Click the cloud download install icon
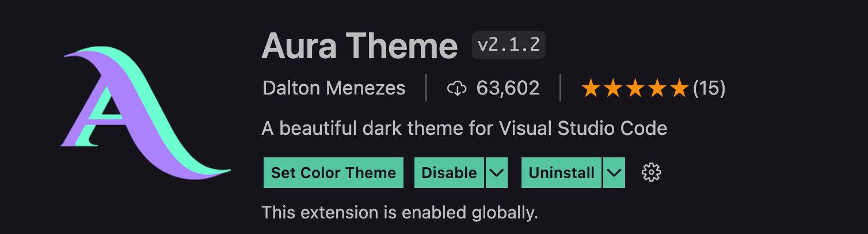The height and width of the screenshot is (234, 868). pyautogui.click(x=456, y=88)
